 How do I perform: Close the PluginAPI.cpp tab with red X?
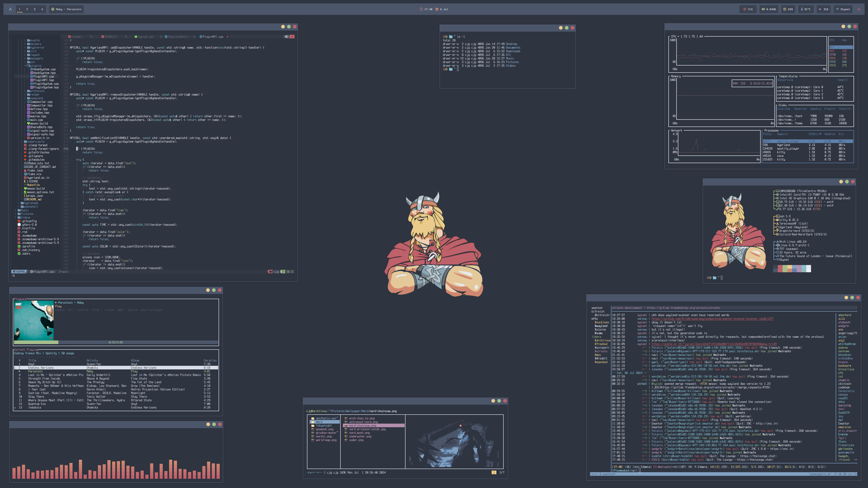point(227,37)
